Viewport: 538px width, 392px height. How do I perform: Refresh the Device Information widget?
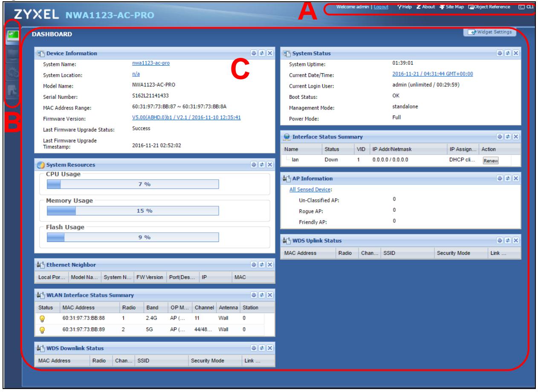262,53
